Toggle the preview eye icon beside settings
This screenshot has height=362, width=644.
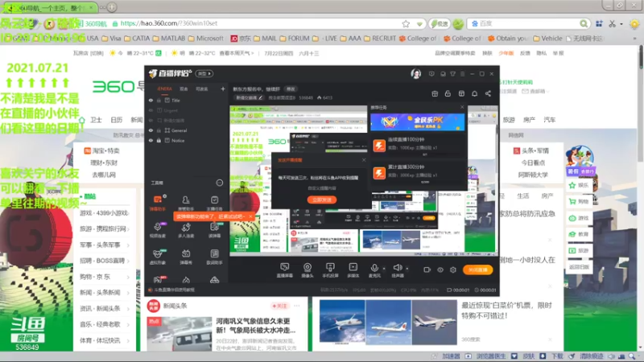[440, 269]
